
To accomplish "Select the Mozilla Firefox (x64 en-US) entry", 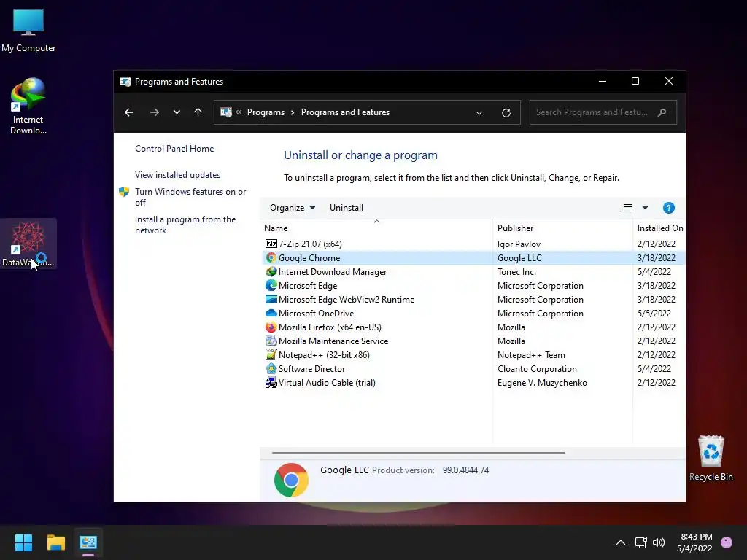I will (330, 327).
